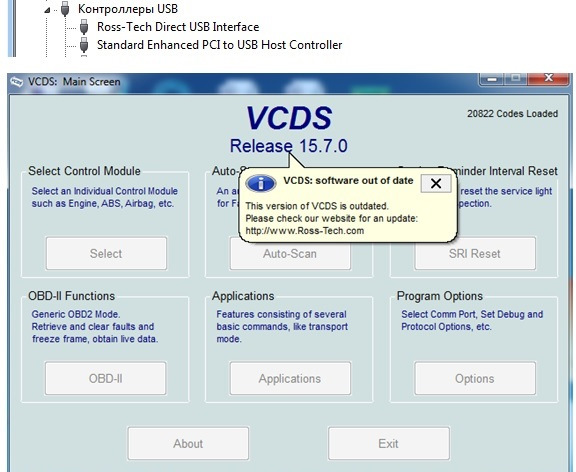Click 'This version of VCDS is outdated.' text

click(317, 206)
